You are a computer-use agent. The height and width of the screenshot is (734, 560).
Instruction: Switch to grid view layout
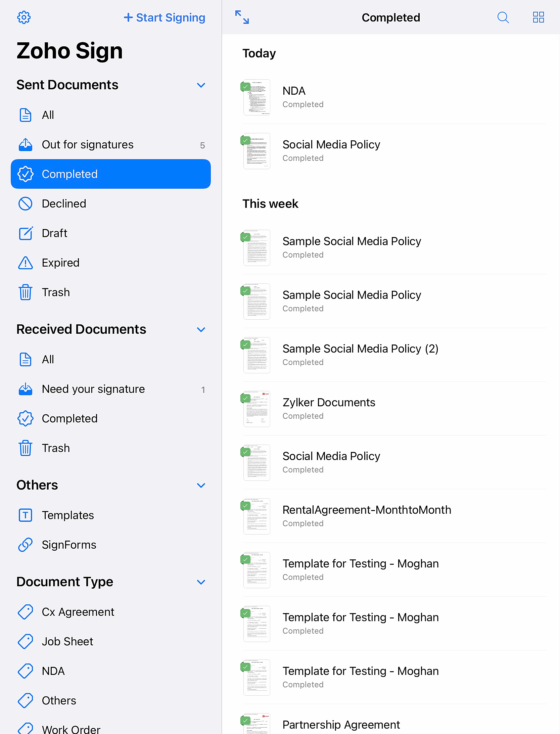coord(539,17)
